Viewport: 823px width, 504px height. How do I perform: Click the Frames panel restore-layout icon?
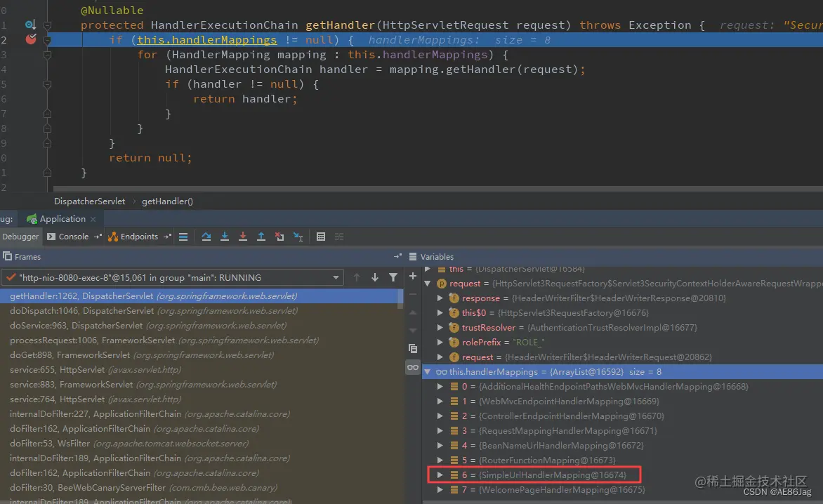pos(397,256)
